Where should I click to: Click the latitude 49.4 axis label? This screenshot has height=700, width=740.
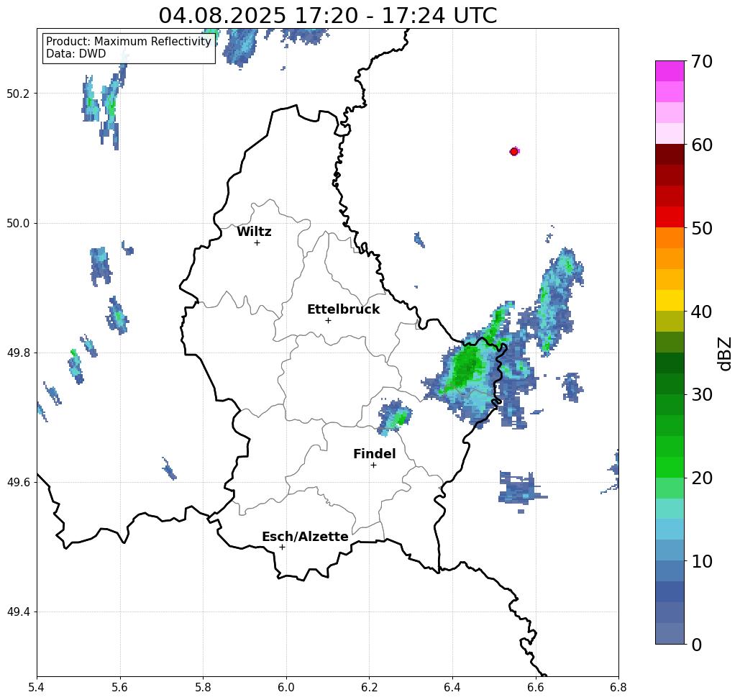pyautogui.click(x=18, y=612)
